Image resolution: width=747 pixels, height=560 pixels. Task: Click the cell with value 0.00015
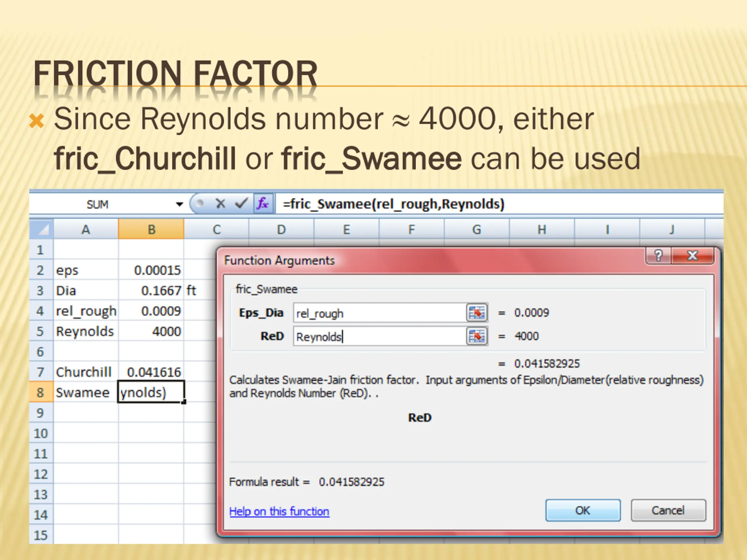(151, 270)
